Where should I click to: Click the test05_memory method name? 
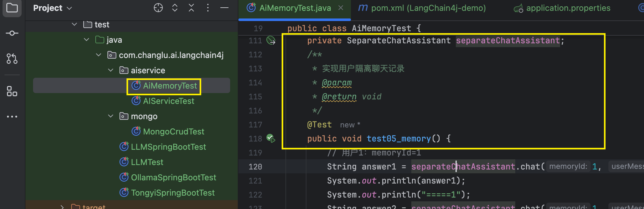[x=399, y=139]
